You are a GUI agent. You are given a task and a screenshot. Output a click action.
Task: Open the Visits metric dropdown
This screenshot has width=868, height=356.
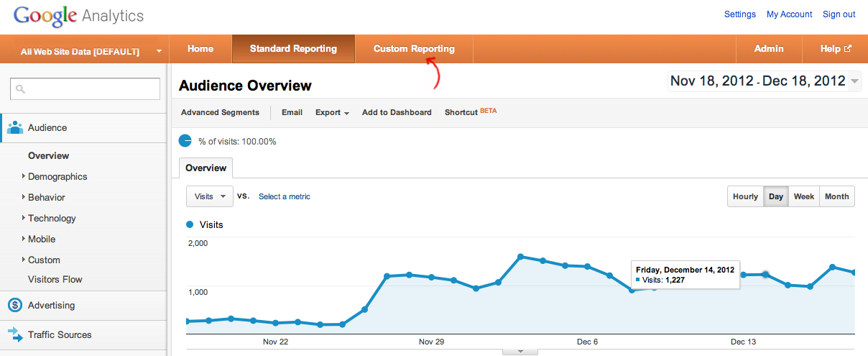(209, 196)
